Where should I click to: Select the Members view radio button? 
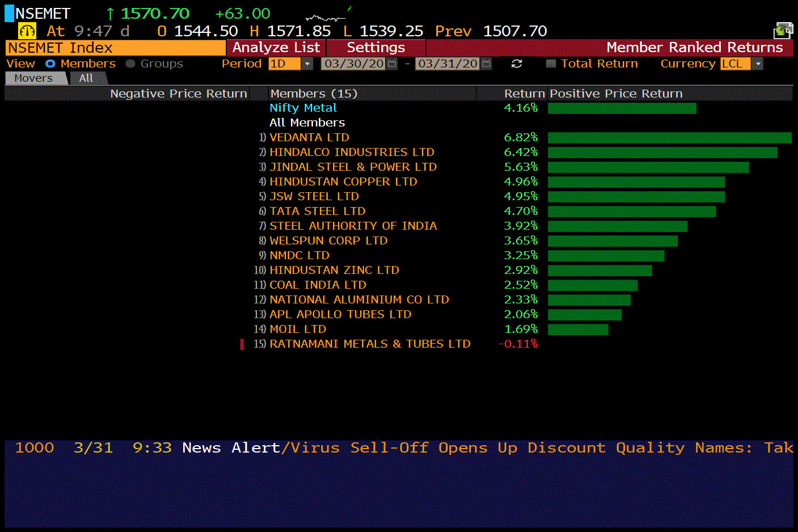[50, 64]
